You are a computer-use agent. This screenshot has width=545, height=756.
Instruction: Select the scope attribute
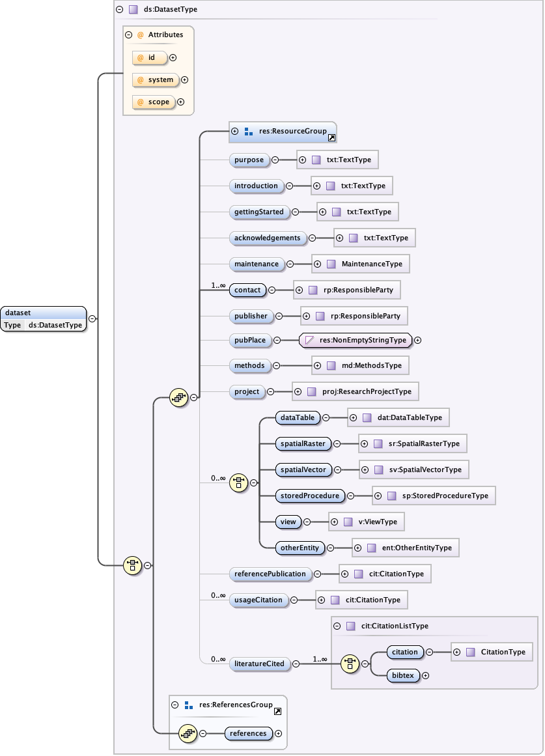pos(154,102)
